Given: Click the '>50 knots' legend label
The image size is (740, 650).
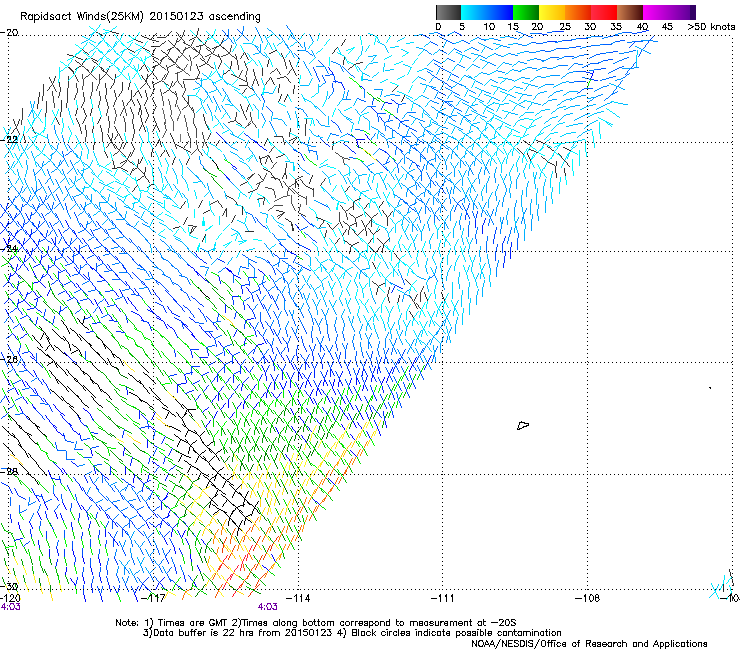Looking at the screenshot, I should 711,27.
